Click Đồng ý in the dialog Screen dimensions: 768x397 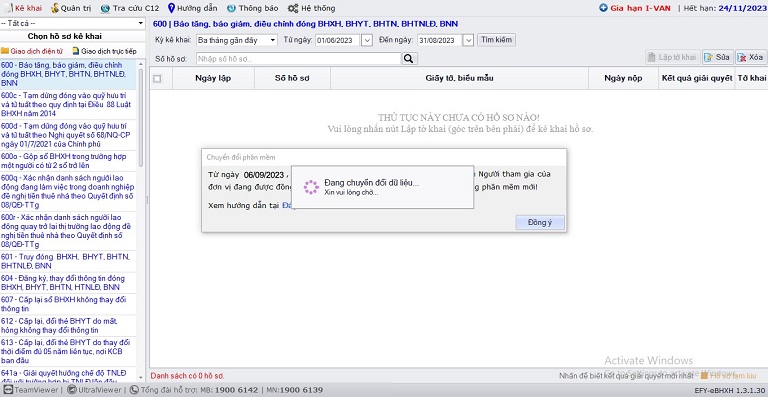tap(540, 223)
